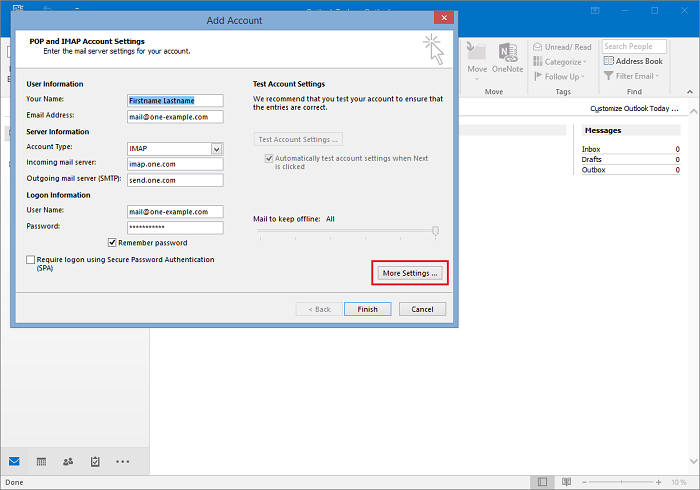Click the main window vertical scrollbar up arrow

pyautogui.click(x=693, y=111)
